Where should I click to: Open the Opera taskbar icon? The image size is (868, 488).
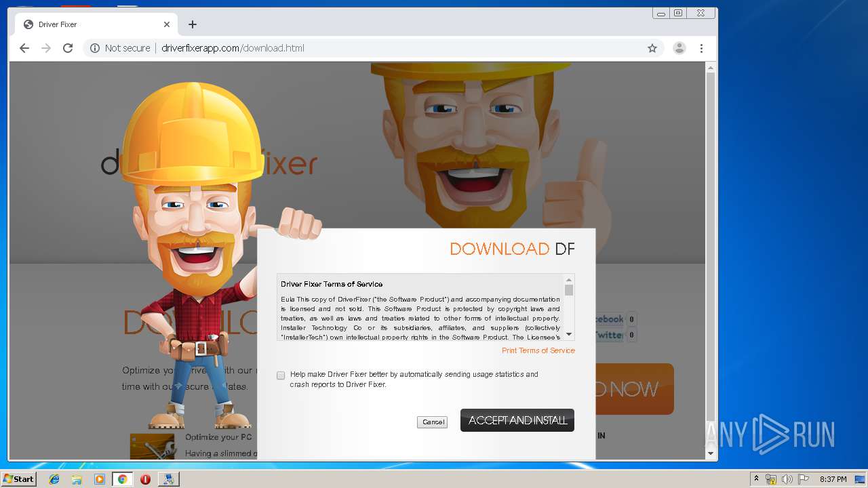[145, 479]
